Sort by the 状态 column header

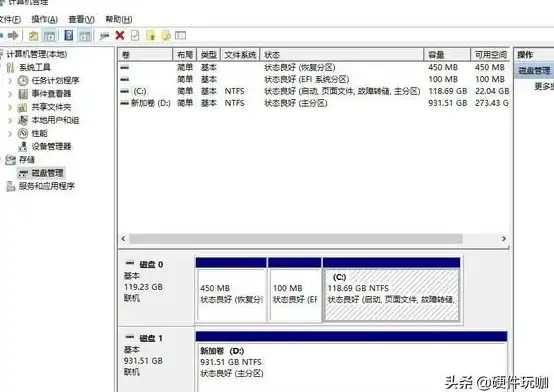point(342,55)
